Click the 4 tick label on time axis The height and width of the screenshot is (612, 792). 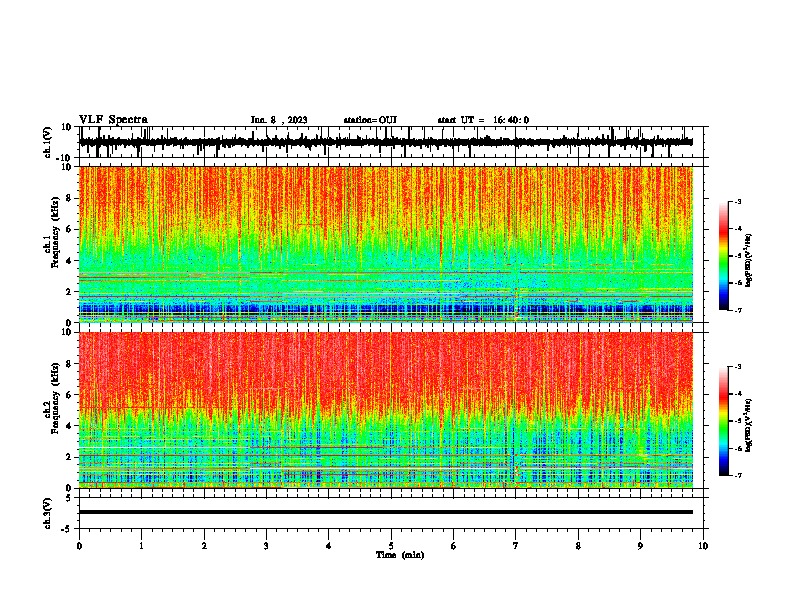click(329, 546)
